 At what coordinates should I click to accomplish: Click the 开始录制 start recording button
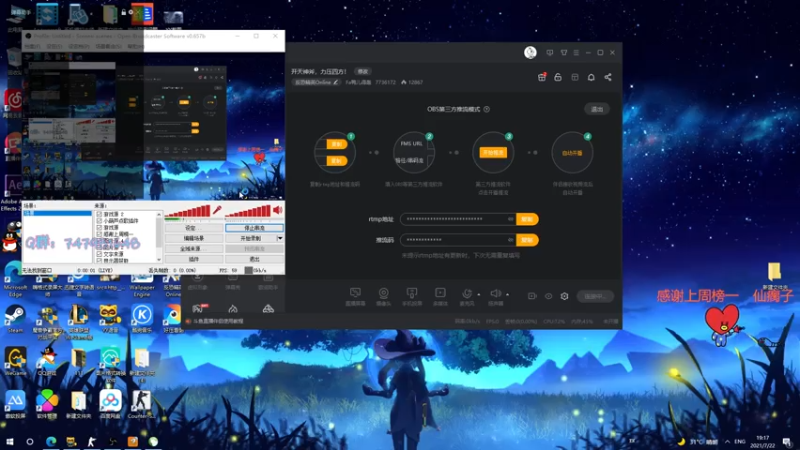[x=251, y=238]
